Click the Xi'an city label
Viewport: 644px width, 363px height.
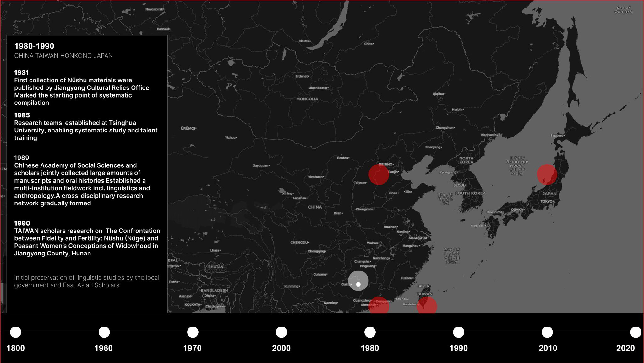[338, 213]
